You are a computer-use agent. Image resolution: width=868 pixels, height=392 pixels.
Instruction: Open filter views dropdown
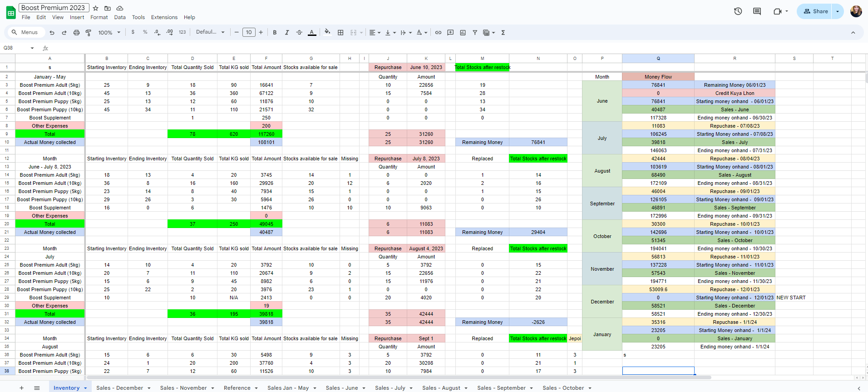(x=489, y=32)
